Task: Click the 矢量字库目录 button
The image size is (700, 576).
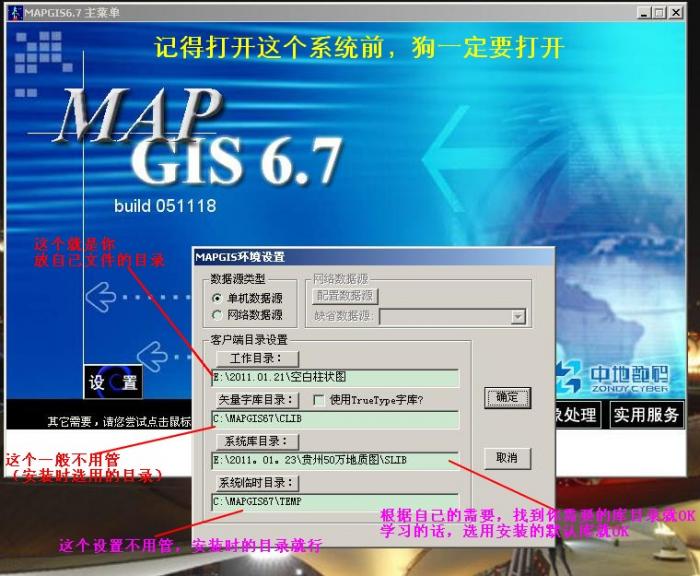Action: pyautogui.click(x=257, y=400)
